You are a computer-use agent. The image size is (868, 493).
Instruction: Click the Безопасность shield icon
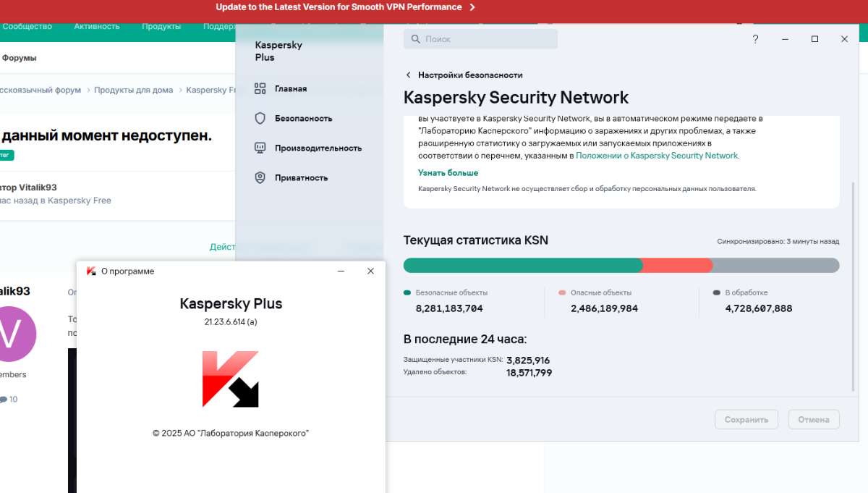pyautogui.click(x=260, y=118)
